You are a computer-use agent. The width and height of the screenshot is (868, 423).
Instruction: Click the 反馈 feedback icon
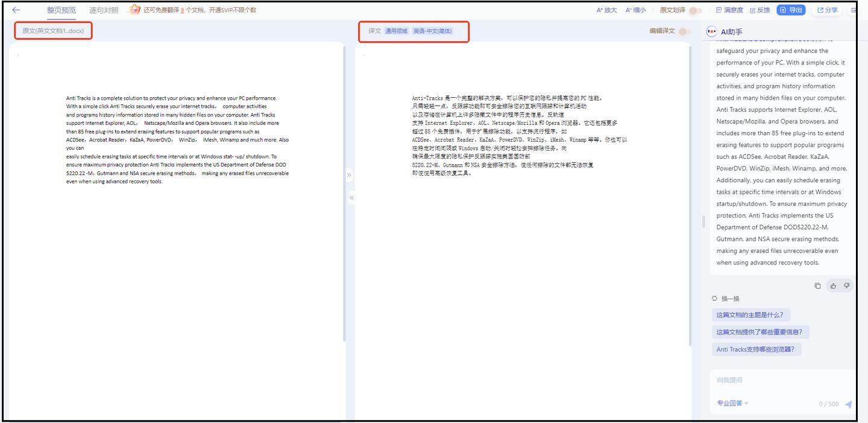761,10
